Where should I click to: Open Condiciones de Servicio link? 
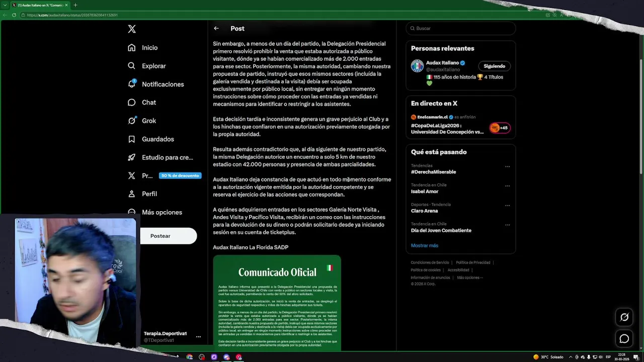(430, 262)
